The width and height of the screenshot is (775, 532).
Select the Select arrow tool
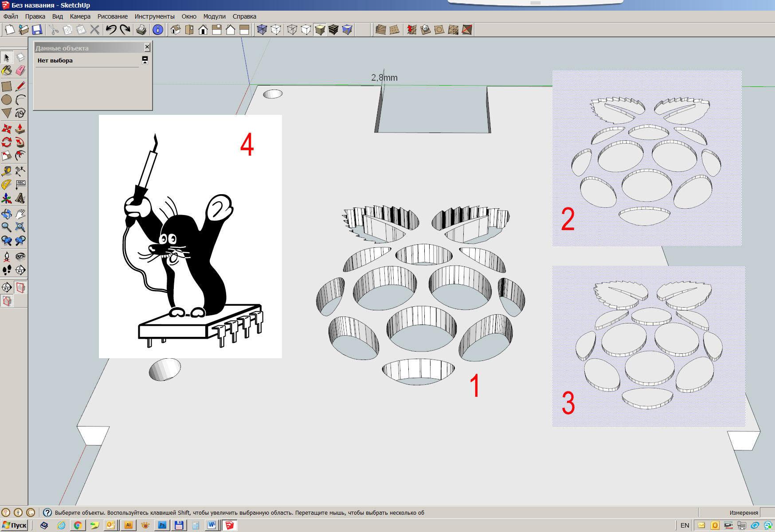pyautogui.click(x=7, y=57)
